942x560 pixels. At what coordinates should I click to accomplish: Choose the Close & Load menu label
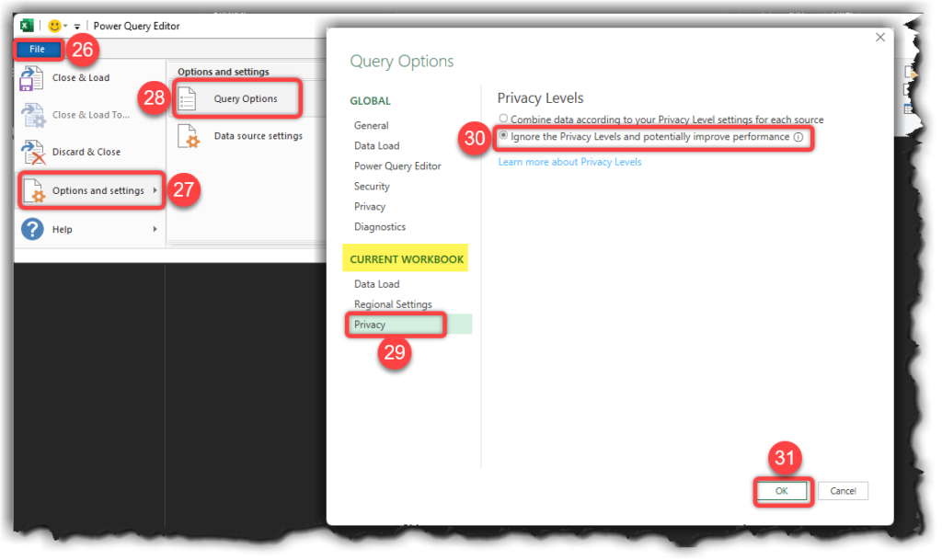[81, 77]
